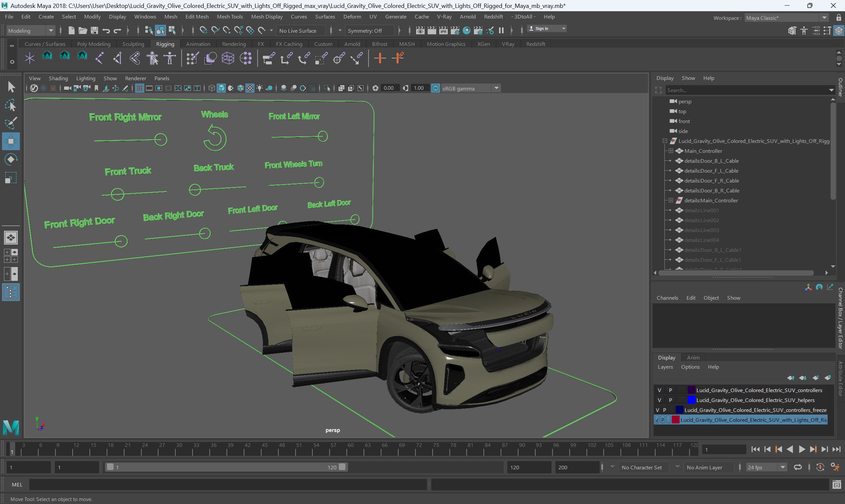The width and height of the screenshot is (845, 504).
Task: Toggle visibility of the helpers layer
Action: pos(659,400)
